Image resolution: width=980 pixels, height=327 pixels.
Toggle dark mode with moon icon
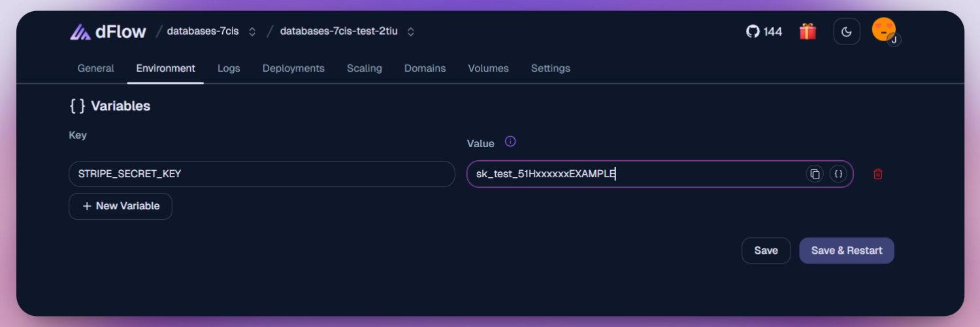coord(846,32)
